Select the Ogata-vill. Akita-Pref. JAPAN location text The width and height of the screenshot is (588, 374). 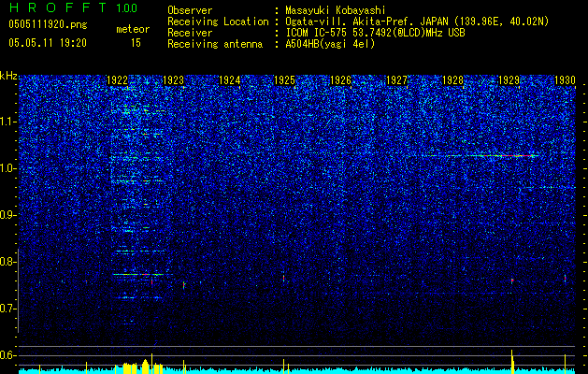click(417, 22)
